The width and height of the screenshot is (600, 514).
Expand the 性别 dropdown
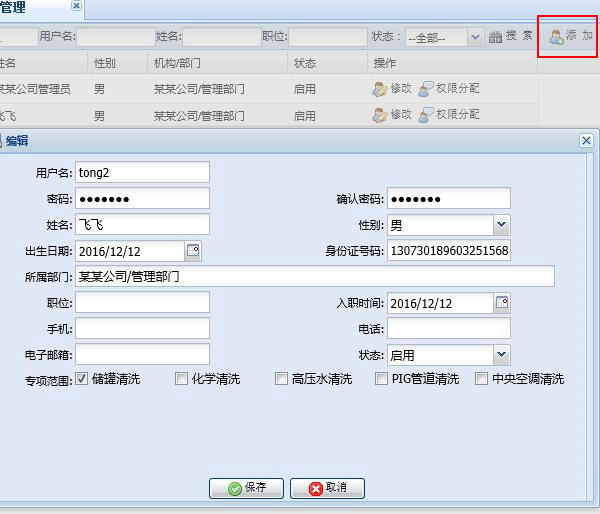click(501, 225)
